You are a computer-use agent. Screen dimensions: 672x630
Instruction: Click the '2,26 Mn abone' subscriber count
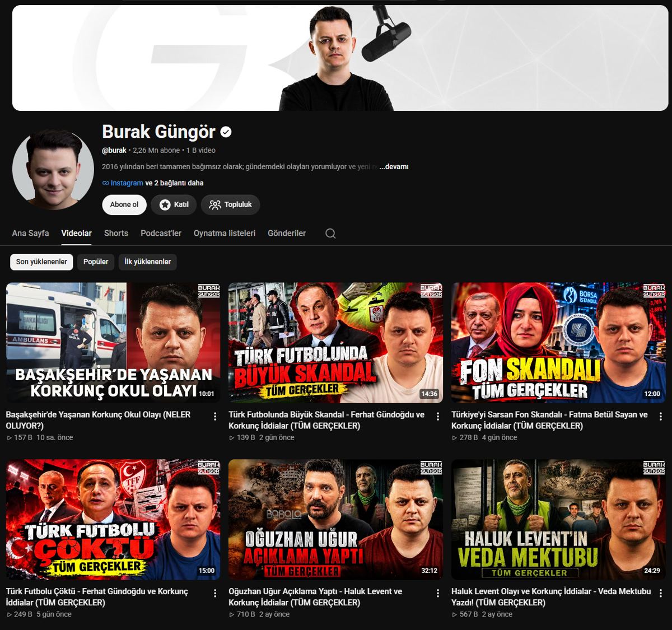(156, 150)
